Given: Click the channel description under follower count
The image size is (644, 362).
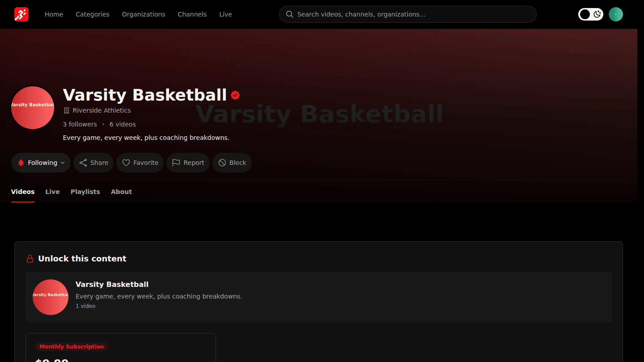Looking at the screenshot, I should click(x=146, y=138).
